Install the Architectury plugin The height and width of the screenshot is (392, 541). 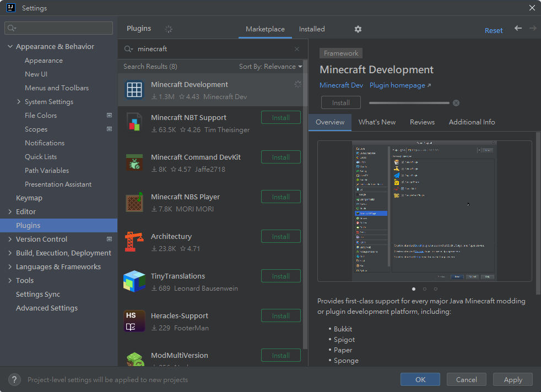pyautogui.click(x=281, y=237)
